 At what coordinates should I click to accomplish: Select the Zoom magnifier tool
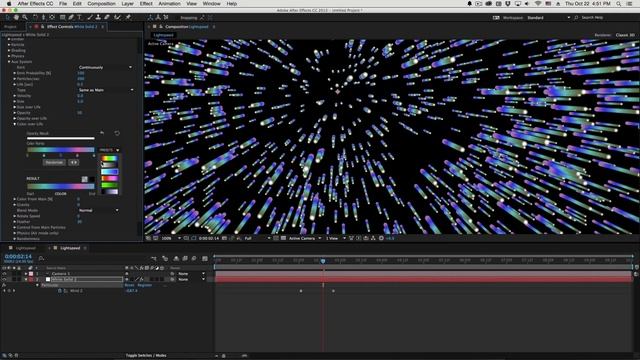tap(25, 18)
